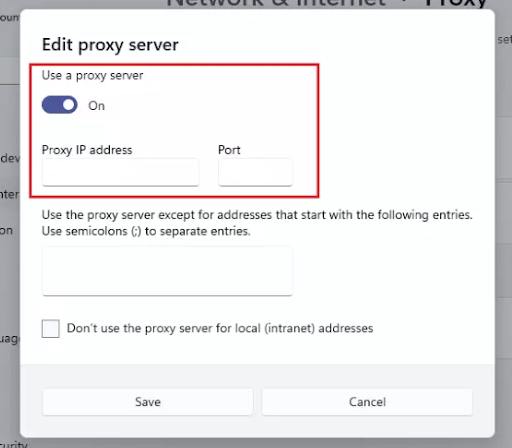Click the 'Port' label

coord(229,150)
